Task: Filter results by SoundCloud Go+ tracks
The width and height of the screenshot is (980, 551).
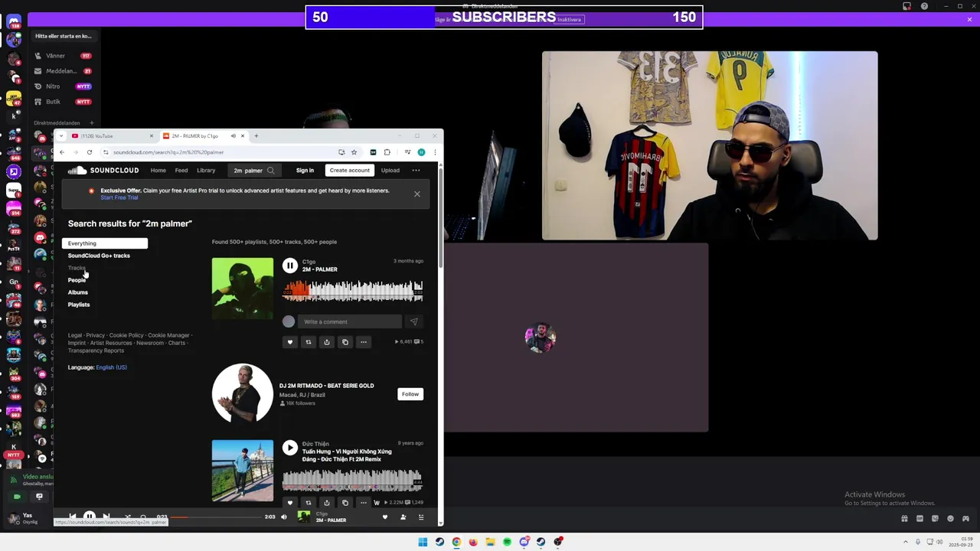Action: coord(99,256)
